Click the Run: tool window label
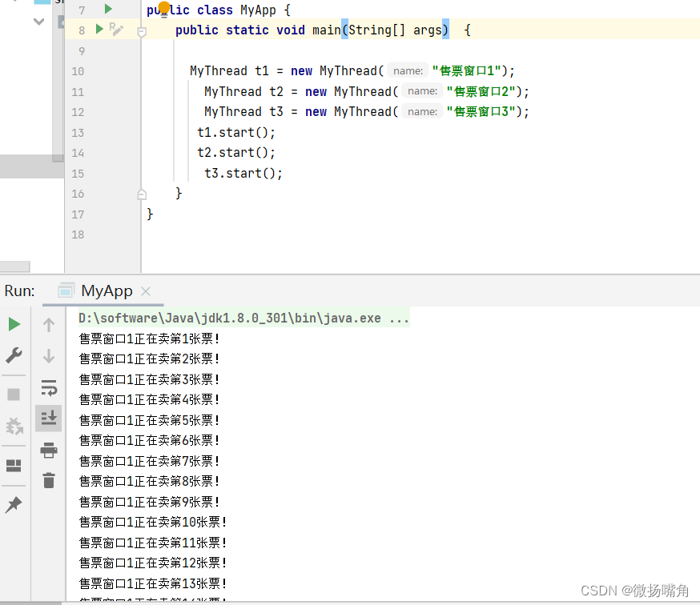The width and height of the screenshot is (700, 605). 19,291
